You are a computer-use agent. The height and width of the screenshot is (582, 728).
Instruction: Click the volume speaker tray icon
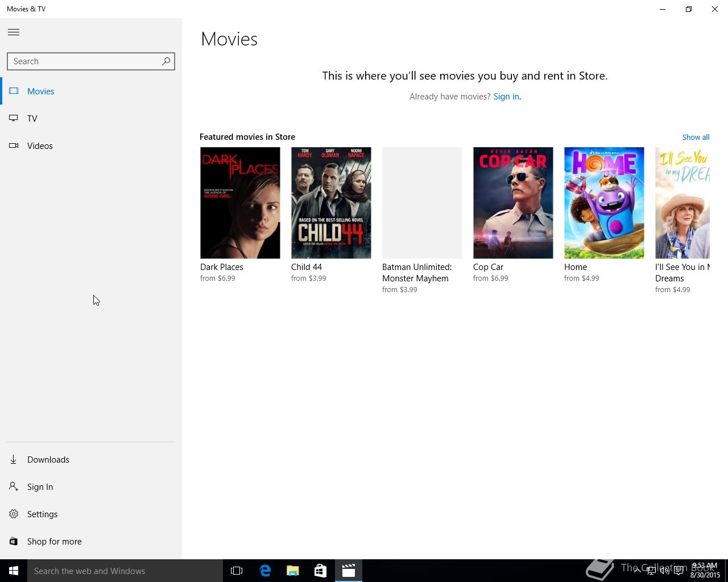[664, 571]
